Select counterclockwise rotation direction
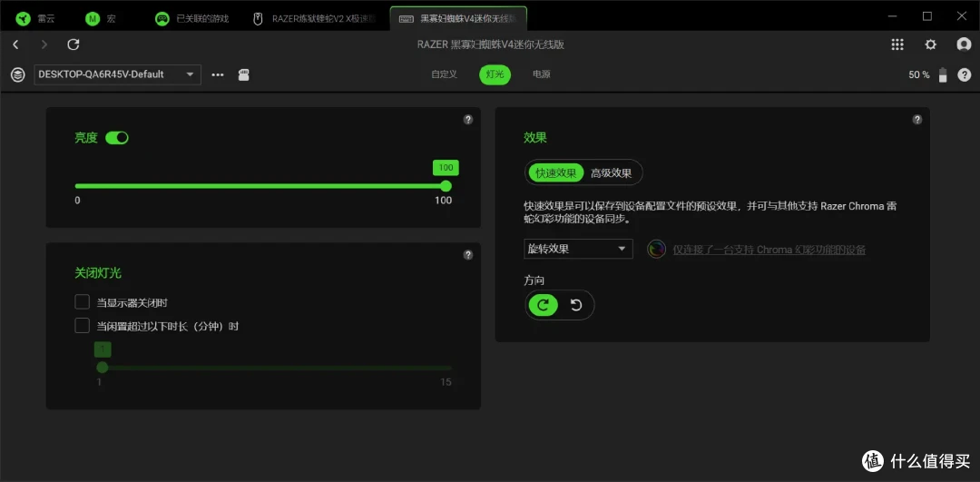980x482 pixels. [x=576, y=305]
